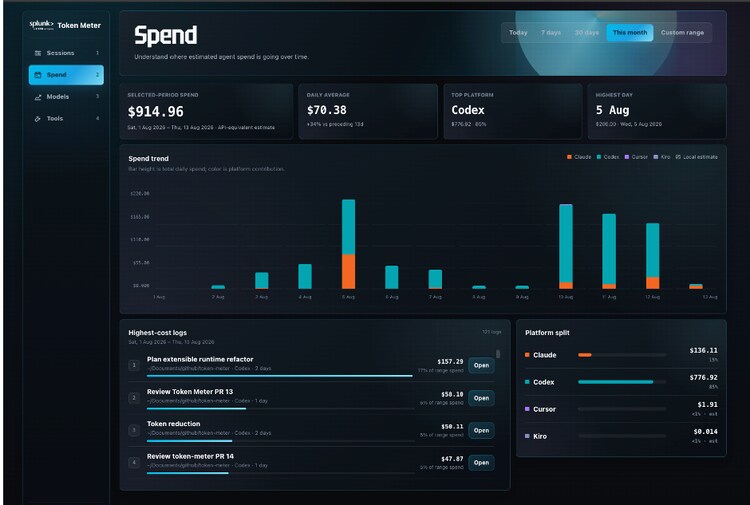Screen dimensions: 750x505
Task: Click the Platform split heading
Action: [x=547, y=333]
